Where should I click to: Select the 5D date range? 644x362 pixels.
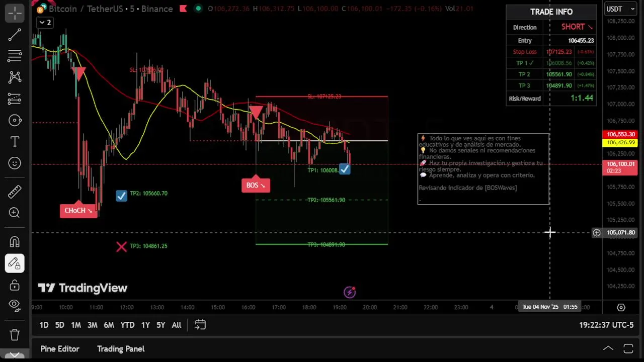[x=59, y=325]
